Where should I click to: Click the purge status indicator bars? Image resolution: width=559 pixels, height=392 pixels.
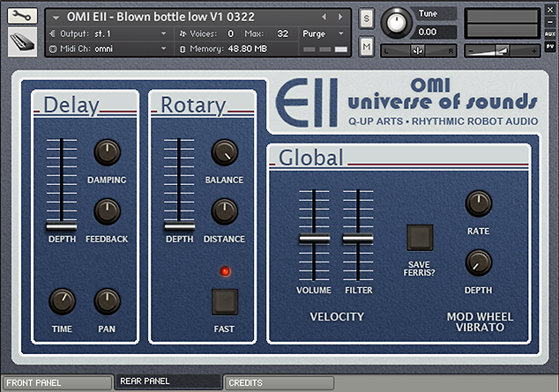[325, 49]
